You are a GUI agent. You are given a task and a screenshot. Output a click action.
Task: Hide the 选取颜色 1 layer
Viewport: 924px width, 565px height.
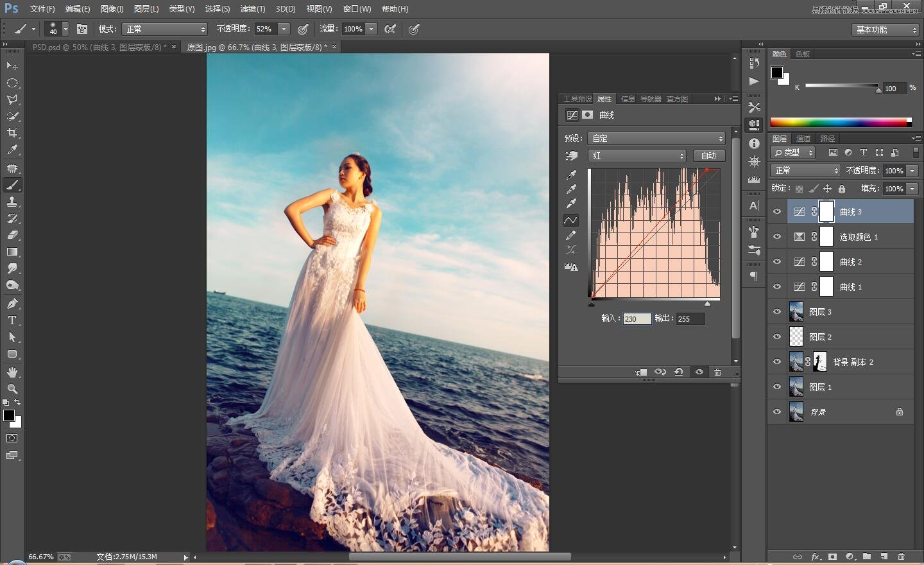tap(777, 237)
